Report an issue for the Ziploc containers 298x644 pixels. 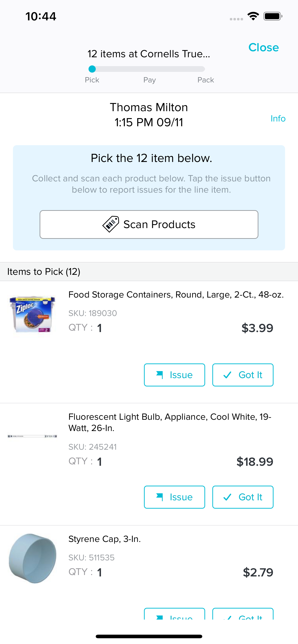point(174,375)
